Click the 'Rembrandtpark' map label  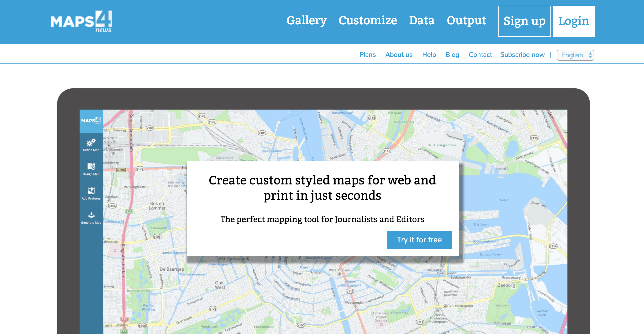138,291
